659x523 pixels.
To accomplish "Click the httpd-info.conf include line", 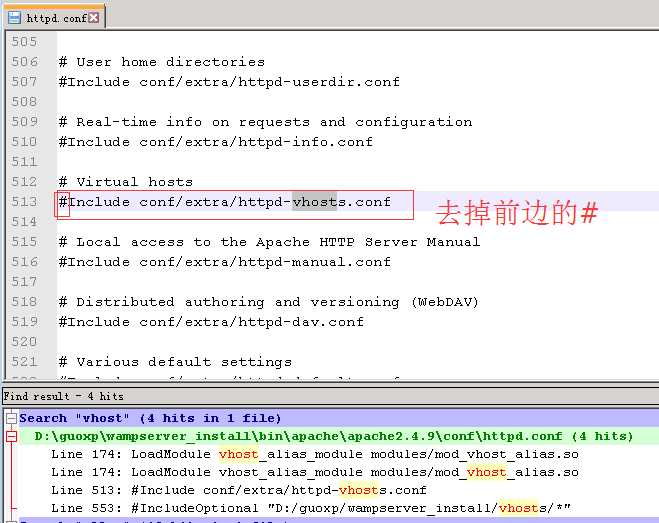I will 216,142.
